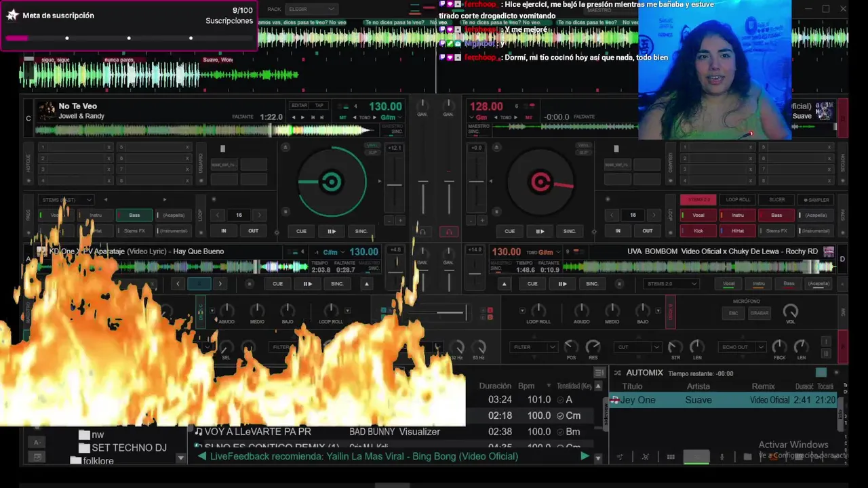Screen dimensions: 868x488
Task: Select the Jey One Suave automix row
Action: point(724,400)
